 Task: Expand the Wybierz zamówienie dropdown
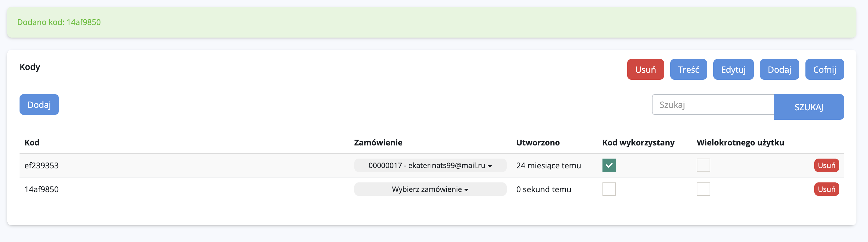pos(430,189)
